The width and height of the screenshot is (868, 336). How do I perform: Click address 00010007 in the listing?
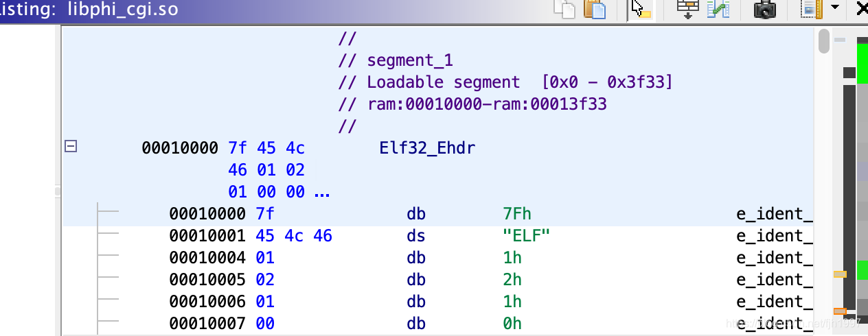tap(207, 324)
